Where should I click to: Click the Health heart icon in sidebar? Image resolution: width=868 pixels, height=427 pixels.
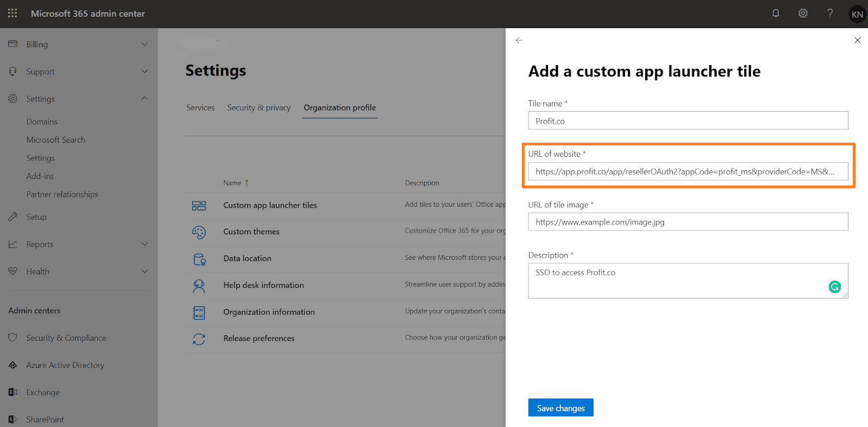[13, 271]
